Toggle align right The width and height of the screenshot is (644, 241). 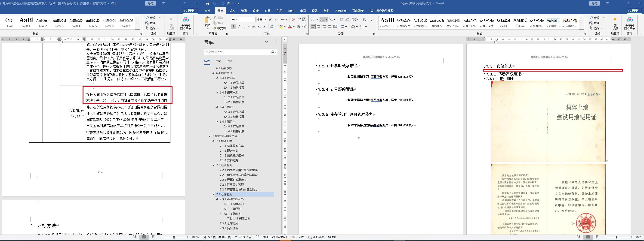point(324,27)
